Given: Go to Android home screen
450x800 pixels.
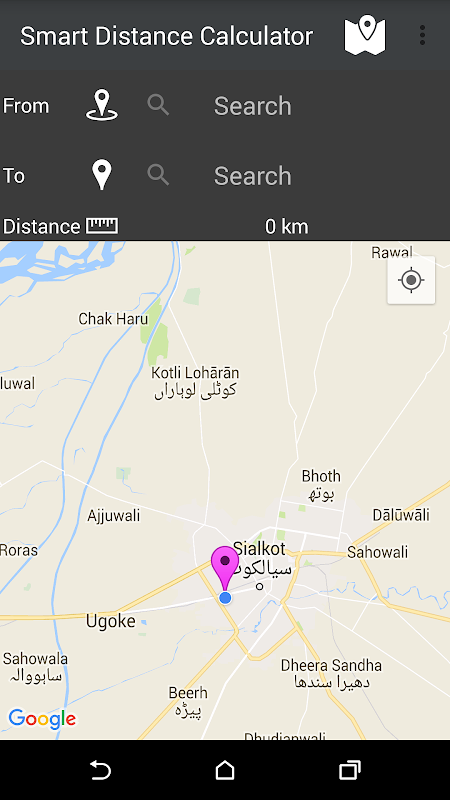Looking at the screenshot, I should [x=225, y=770].
